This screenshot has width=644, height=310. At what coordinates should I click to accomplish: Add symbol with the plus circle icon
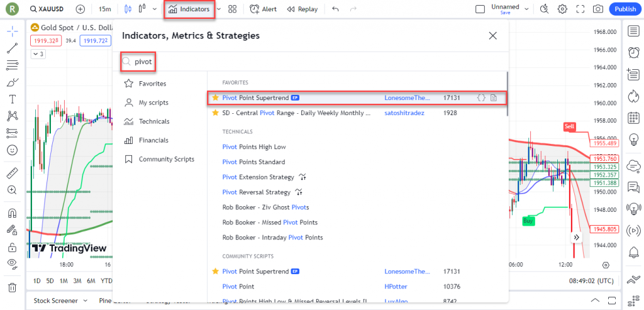click(80, 9)
